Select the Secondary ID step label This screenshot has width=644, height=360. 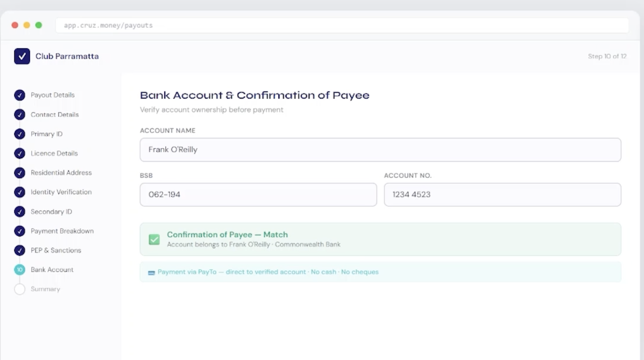pyautogui.click(x=51, y=211)
